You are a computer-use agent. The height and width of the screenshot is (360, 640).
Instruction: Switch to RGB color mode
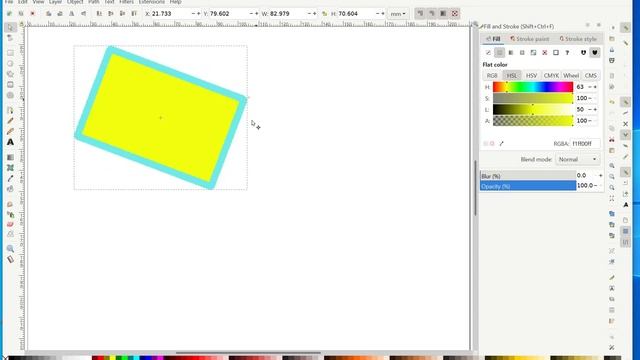pos(492,76)
